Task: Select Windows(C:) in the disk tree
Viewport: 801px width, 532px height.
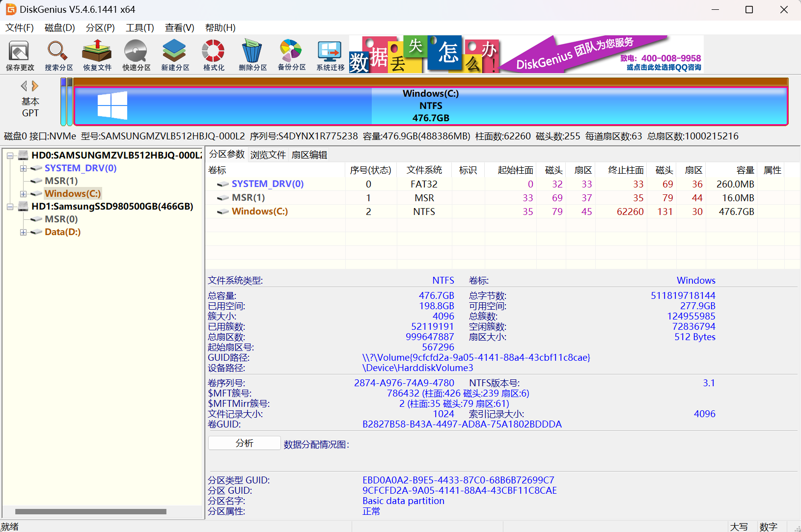Action: [x=73, y=194]
